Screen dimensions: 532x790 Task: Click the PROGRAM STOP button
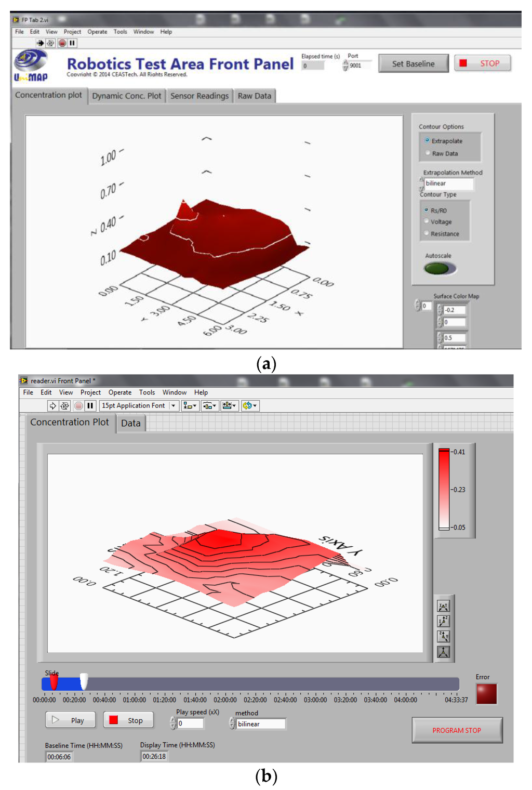(x=457, y=730)
